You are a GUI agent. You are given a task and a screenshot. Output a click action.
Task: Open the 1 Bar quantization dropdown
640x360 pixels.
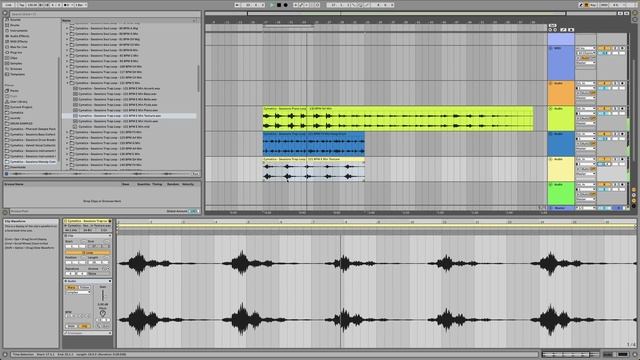point(80,5)
